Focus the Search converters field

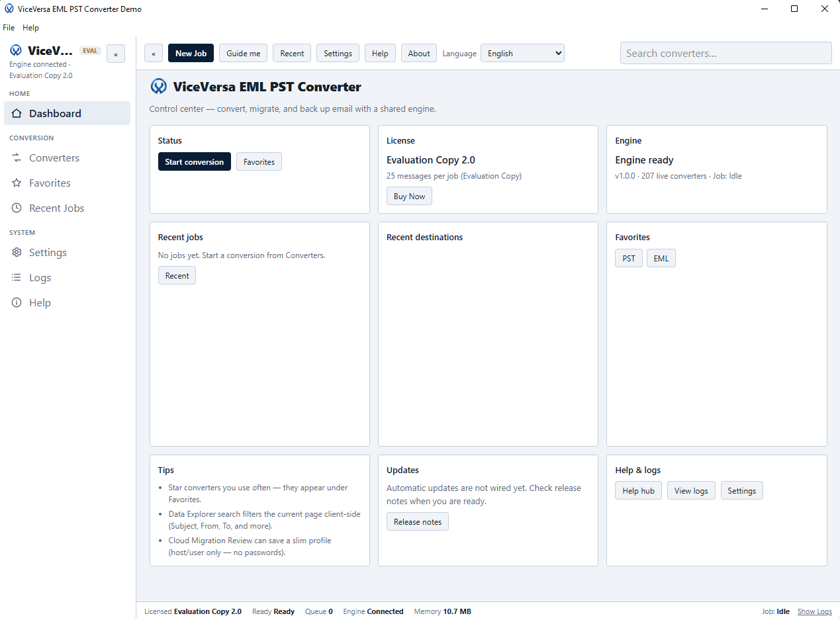(726, 54)
